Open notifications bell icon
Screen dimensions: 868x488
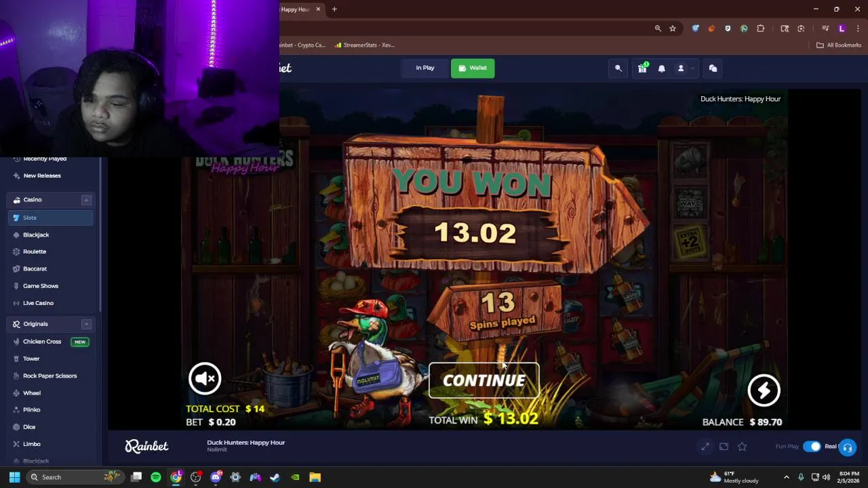pos(662,68)
